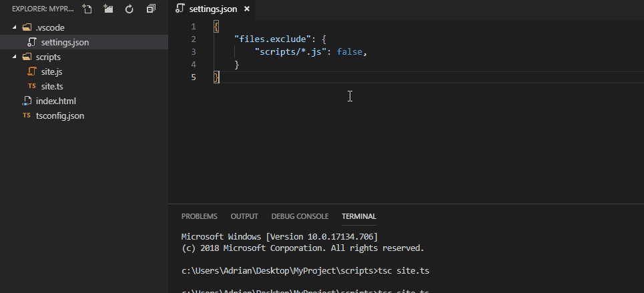Click the Microsoft Windows version terminal line

(x=279, y=237)
